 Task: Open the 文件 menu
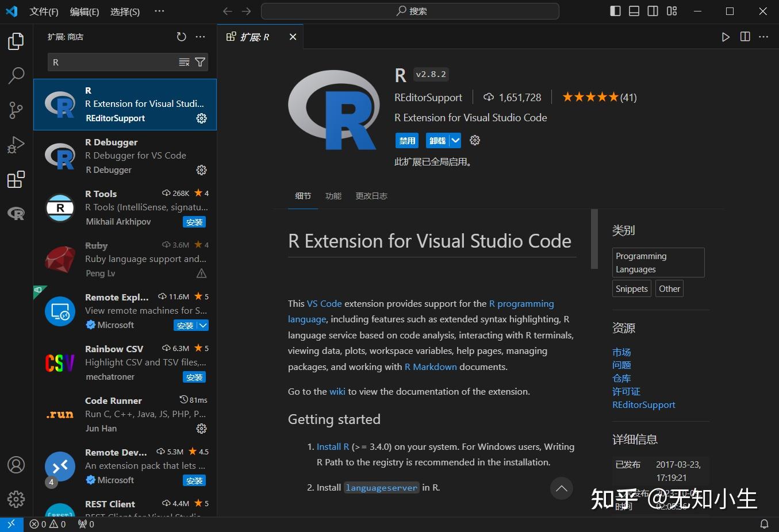click(x=44, y=11)
